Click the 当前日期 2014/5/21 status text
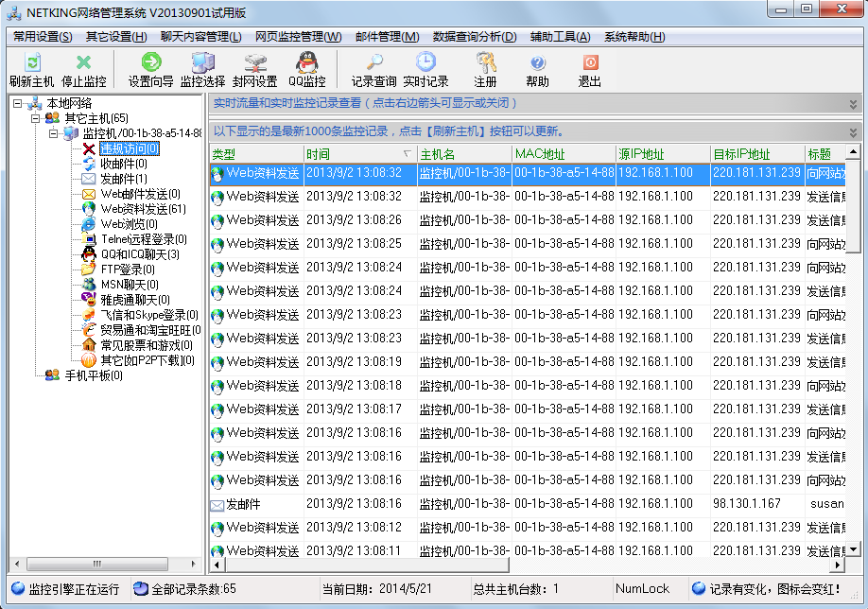The width and height of the screenshot is (868, 609). click(x=377, y=588)
